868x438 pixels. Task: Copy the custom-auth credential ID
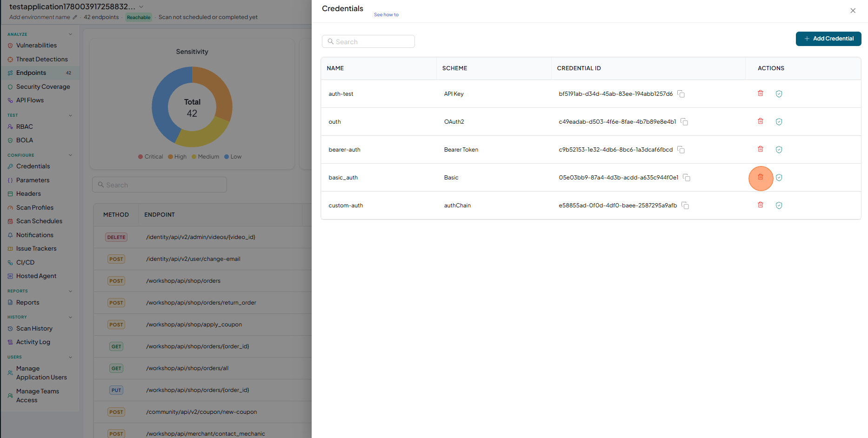[x=685, y=206]
